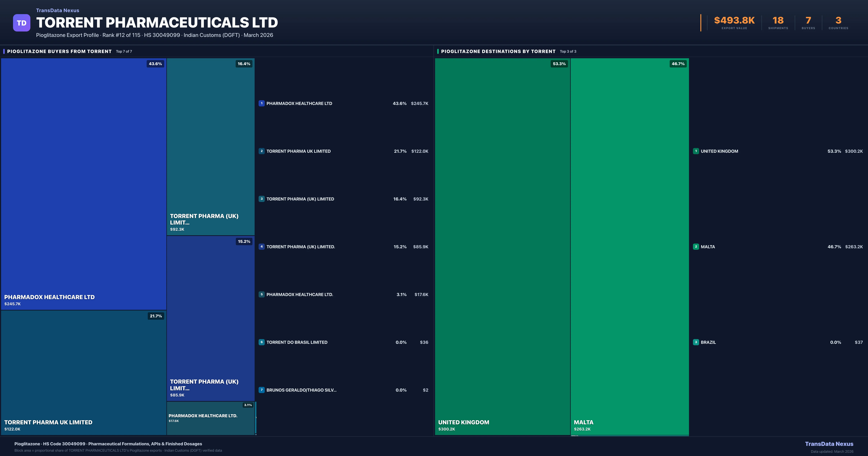This screenshot has height=456, width=868.
Task: Click the rank badge 6 beside TORRENT DO BRASIL LIMITED
Action: (262, 342)
